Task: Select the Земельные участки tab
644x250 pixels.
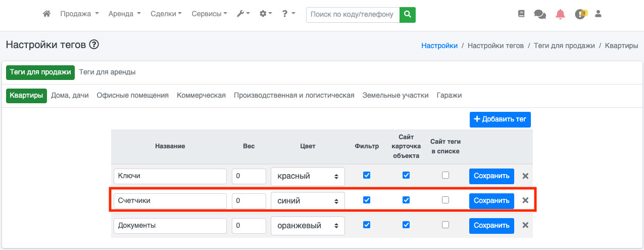Action: pyautogui.click(x=395, y=95)
